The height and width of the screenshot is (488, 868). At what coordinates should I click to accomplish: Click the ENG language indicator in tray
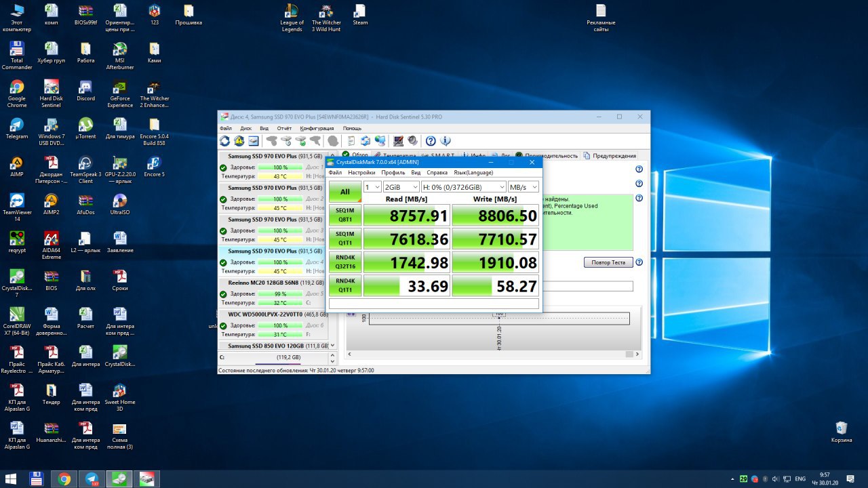(800, 479)
